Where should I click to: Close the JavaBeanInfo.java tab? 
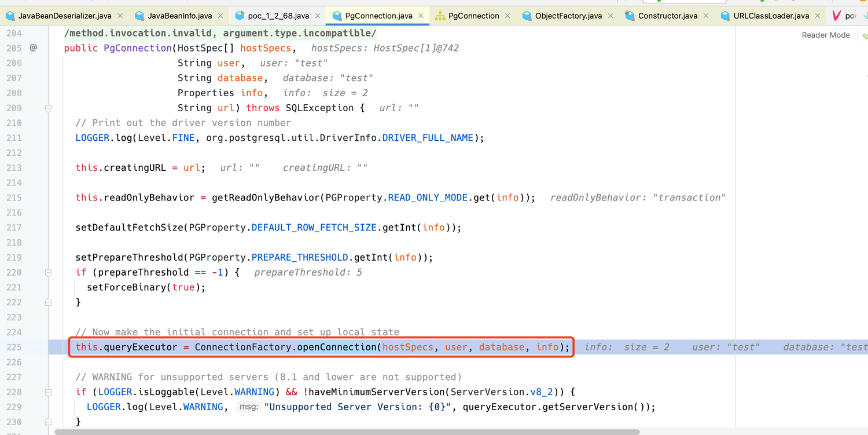point(220,16)
